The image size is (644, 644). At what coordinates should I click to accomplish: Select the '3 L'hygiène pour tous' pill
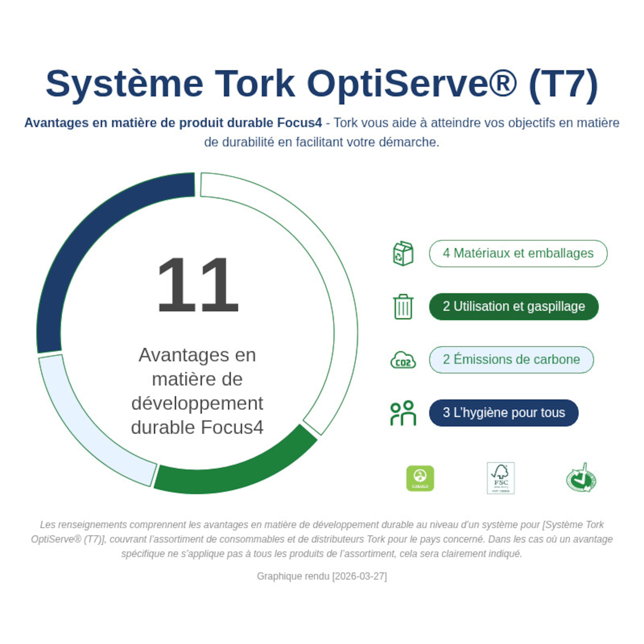click(x=504, y=413)
